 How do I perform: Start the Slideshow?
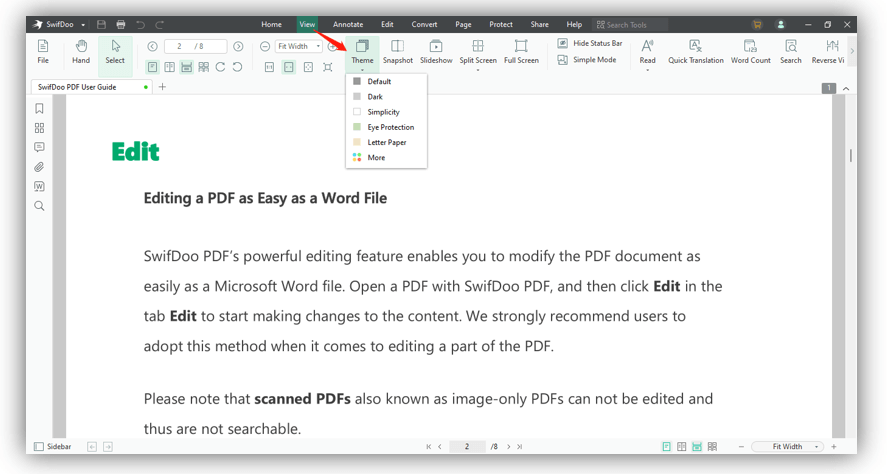pyautogui.click(x=436, y=51)
